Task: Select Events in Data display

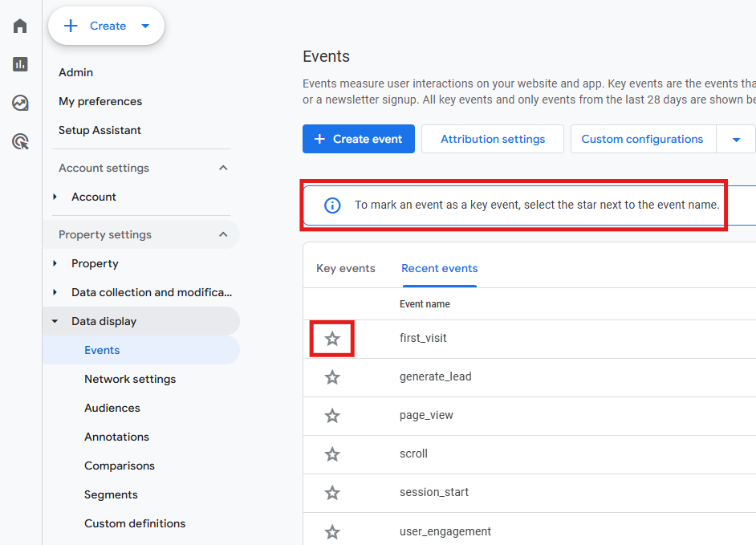Action: click(x=102, y=350)
